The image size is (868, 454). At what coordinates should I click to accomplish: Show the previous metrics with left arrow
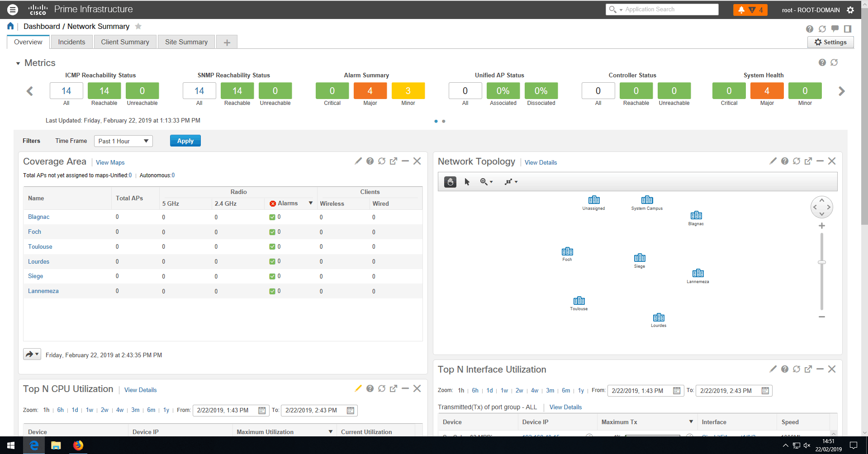pos(30,91)
